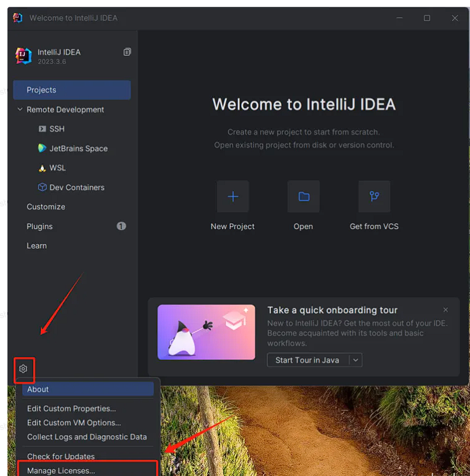Click the Plugins update count badge
This screenshot has width=470, height=476.
coord(122,226)
